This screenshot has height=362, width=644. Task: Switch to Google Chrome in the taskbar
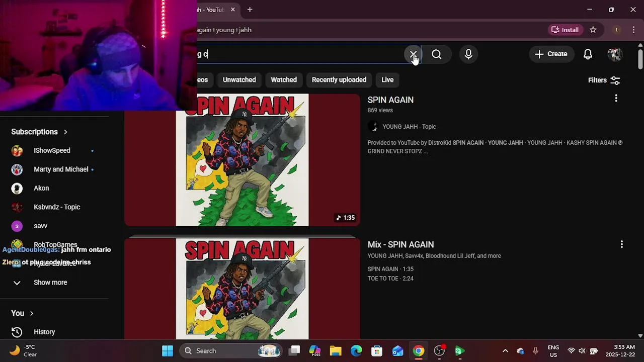[x=419, y=351]
